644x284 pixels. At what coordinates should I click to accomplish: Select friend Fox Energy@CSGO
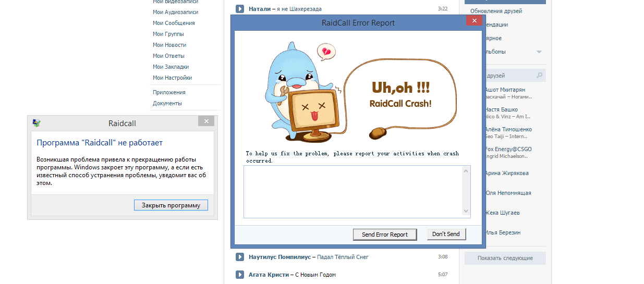pyautogui.click(x=508, y=149)
